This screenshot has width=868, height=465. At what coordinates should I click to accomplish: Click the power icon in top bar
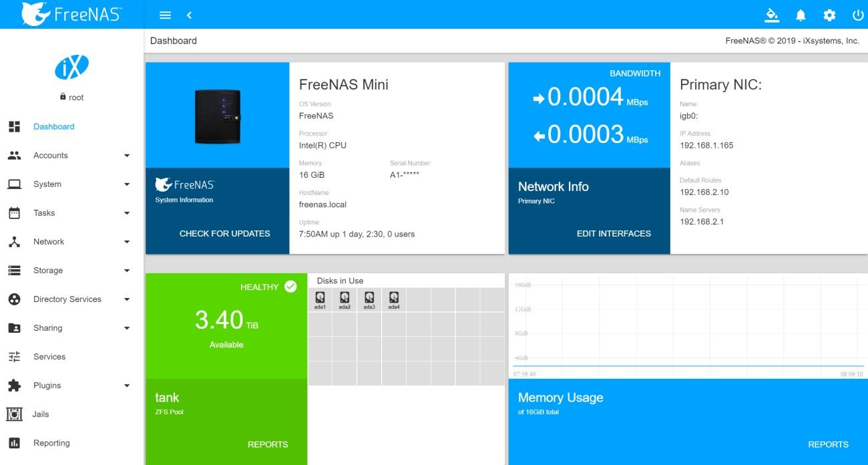tap(858, 15)
